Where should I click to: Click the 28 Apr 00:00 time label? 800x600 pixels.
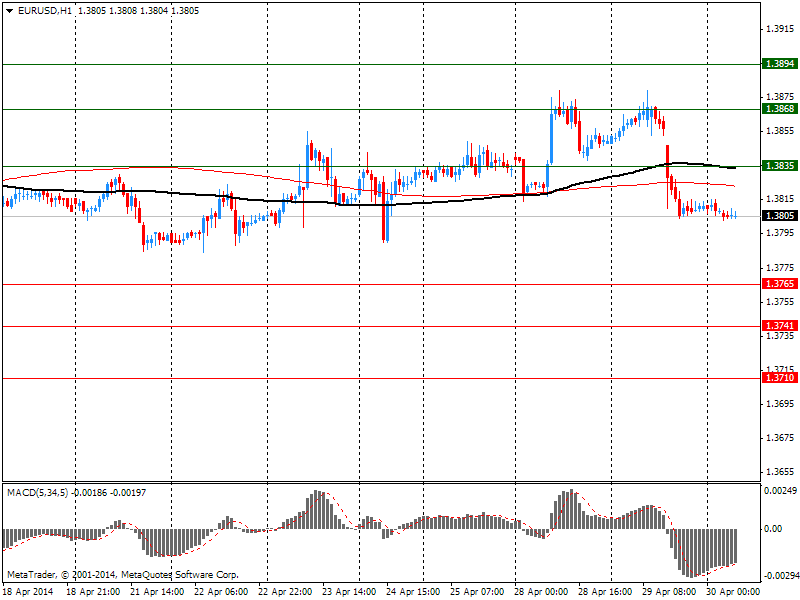pos(541,592)
